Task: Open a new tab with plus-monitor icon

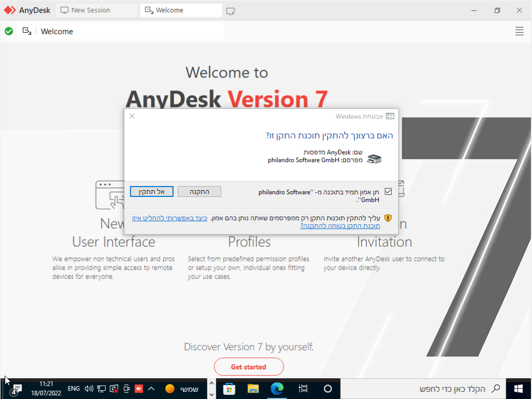Action: pos(231,11)
